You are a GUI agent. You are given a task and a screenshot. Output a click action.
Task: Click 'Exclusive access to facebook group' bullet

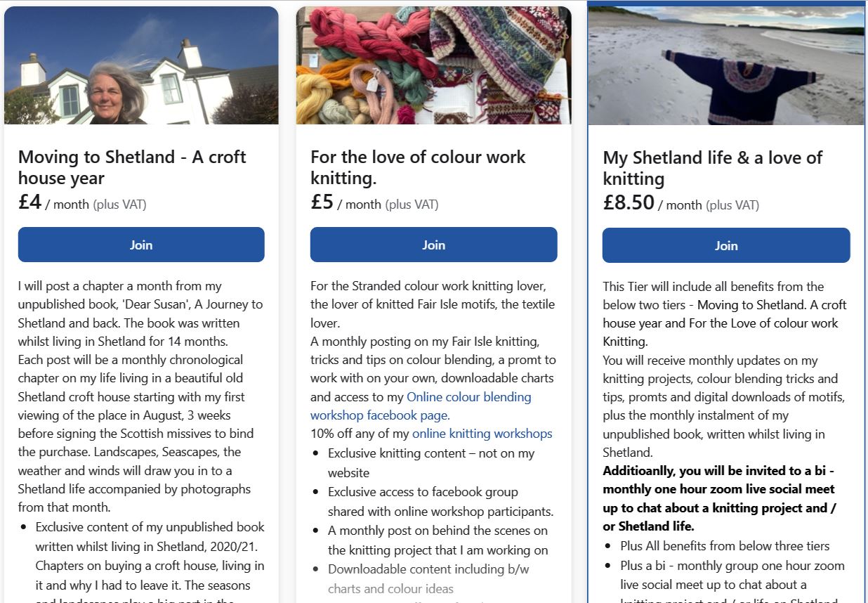pos(440,502)
